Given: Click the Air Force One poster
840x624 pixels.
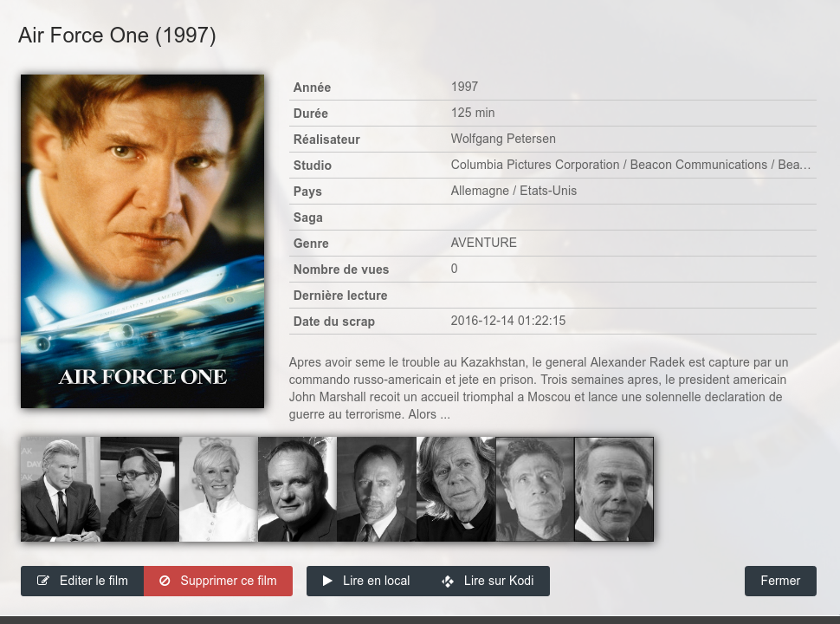Looking at the screenshot, I should [x=143, y=241].
